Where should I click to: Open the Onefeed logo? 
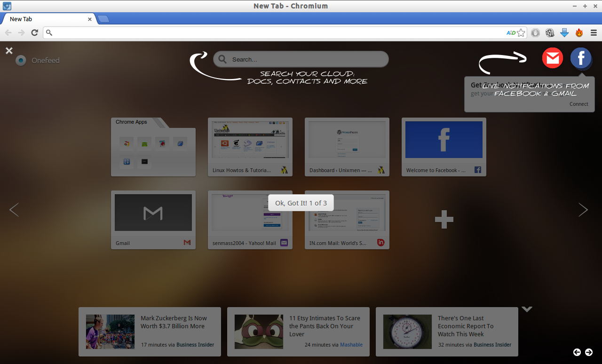tap(38, 60)
